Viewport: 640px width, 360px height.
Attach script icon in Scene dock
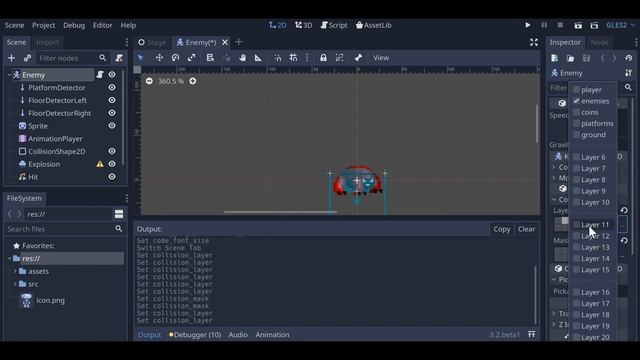[119, 58]
